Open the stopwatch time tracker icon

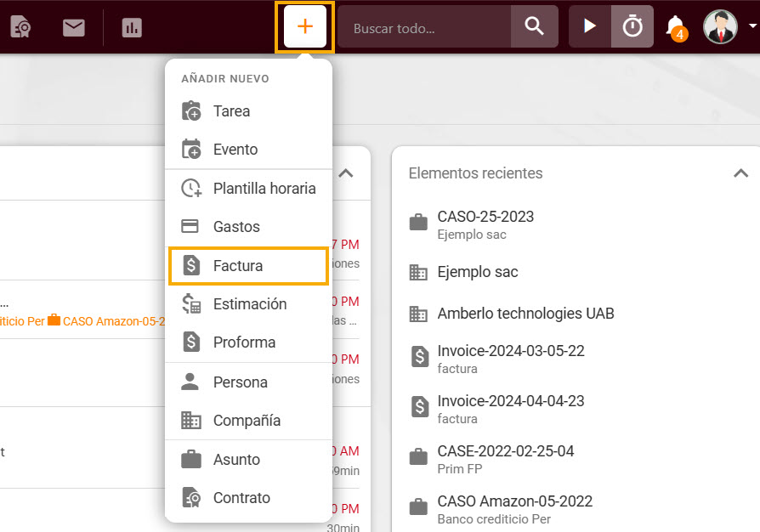coord(632,26)
